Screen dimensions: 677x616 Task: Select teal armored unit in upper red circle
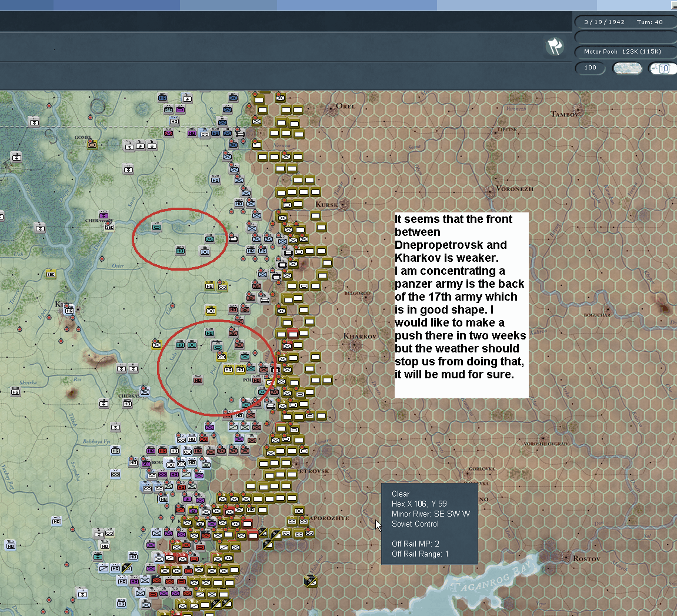[x=157, y=227]
